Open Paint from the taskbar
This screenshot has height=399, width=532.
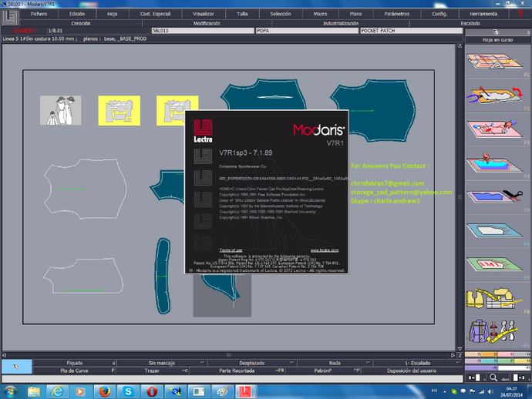(x=222, y=392)
